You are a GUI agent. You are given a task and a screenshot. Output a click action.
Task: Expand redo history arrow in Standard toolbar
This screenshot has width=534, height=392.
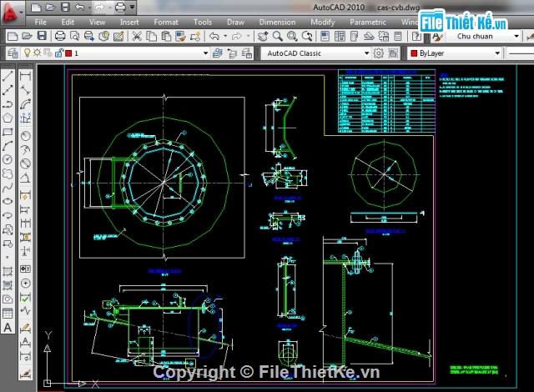click(x=248, y=36)
